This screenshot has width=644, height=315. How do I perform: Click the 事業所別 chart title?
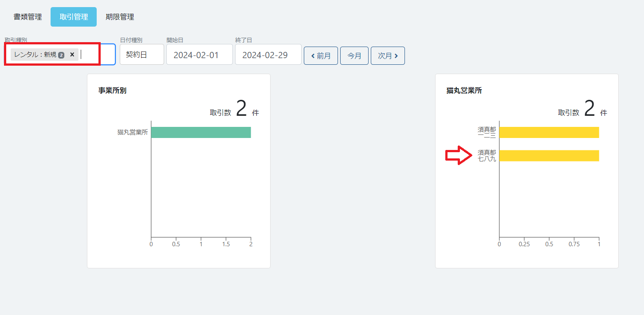coord(112,91)
